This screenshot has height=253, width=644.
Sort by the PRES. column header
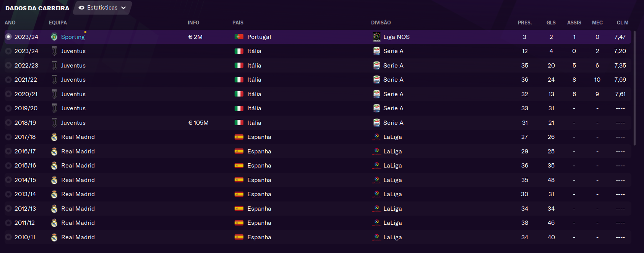pos(525,23)
